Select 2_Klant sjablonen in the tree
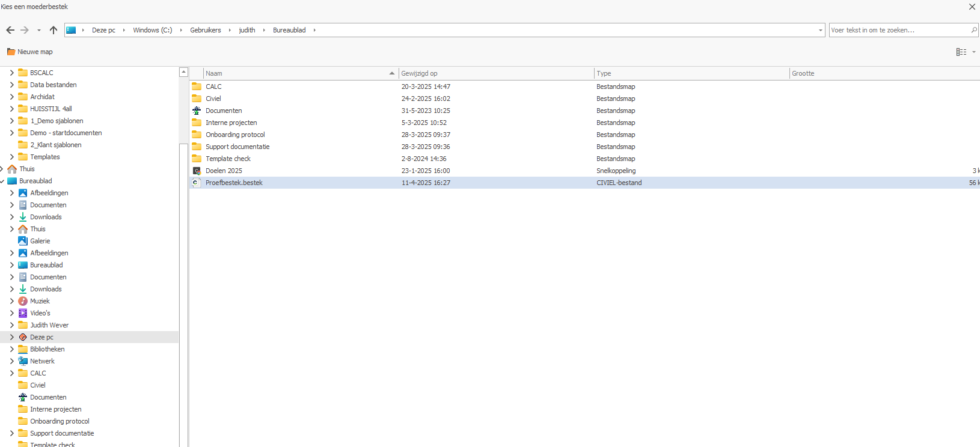The image size is (980, 447). point(55,145)
